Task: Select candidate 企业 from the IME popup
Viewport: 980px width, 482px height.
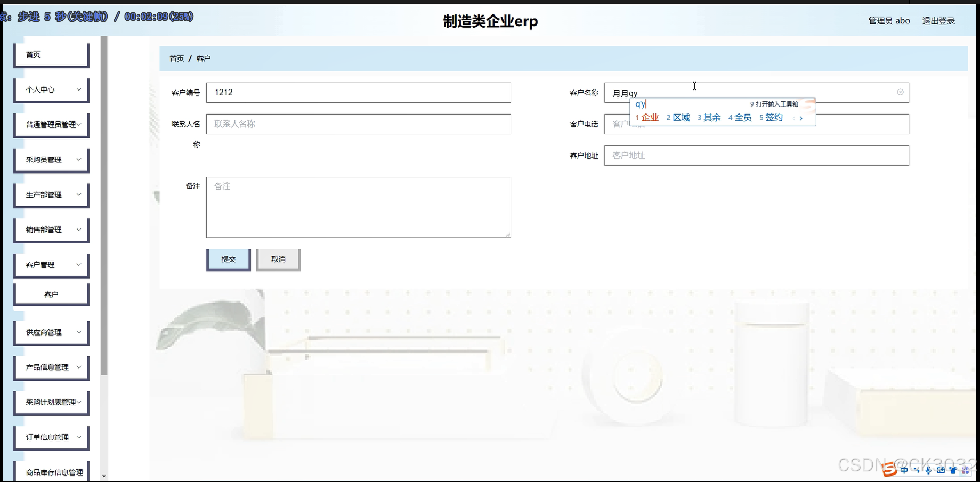Action: (651, 117)
